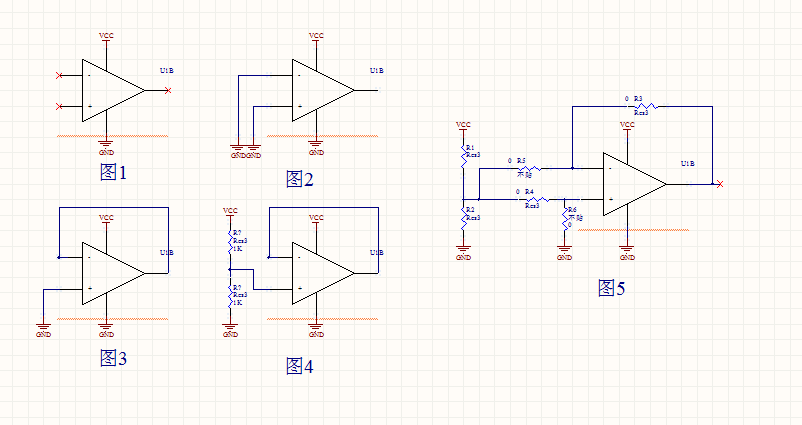Click resistor R4 on the non-inverting input
Image resolution: width=802 pixels, height=425 pixels.
coord(535,200)
